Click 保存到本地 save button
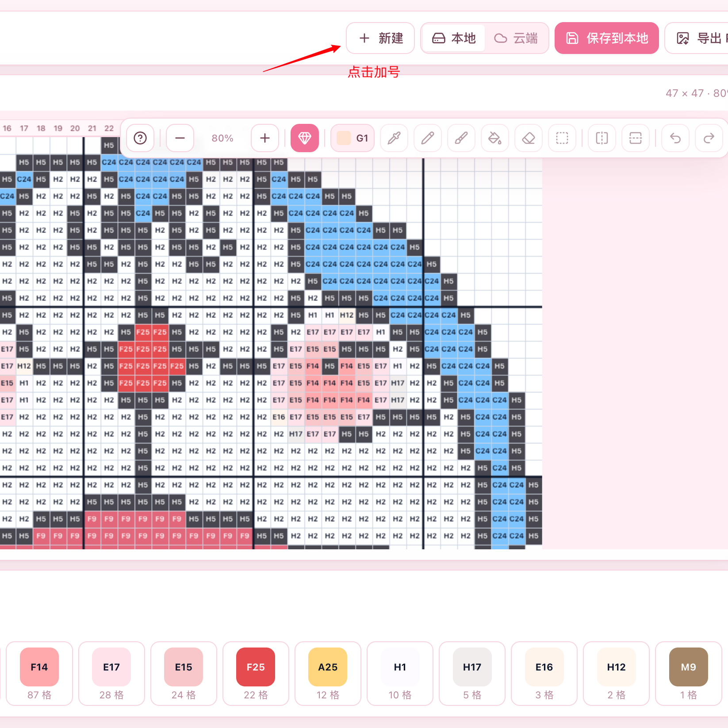The image size is (728, 728). point(607,38)
